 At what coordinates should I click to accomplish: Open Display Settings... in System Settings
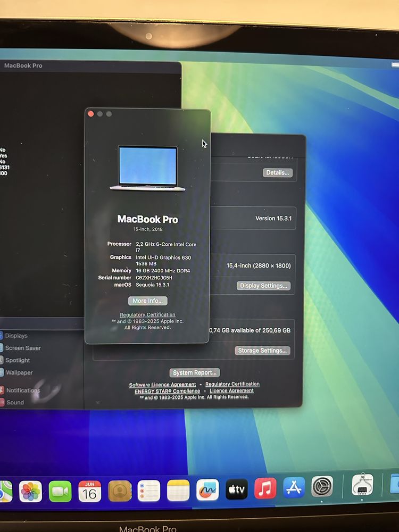click(264, 286)
